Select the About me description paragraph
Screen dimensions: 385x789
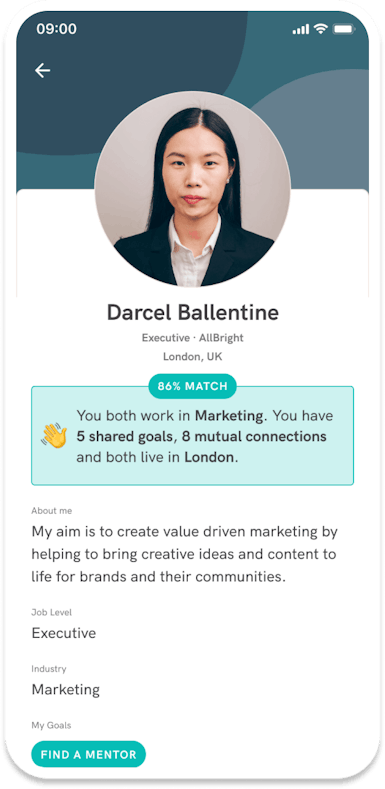click(x=185, y=554)
